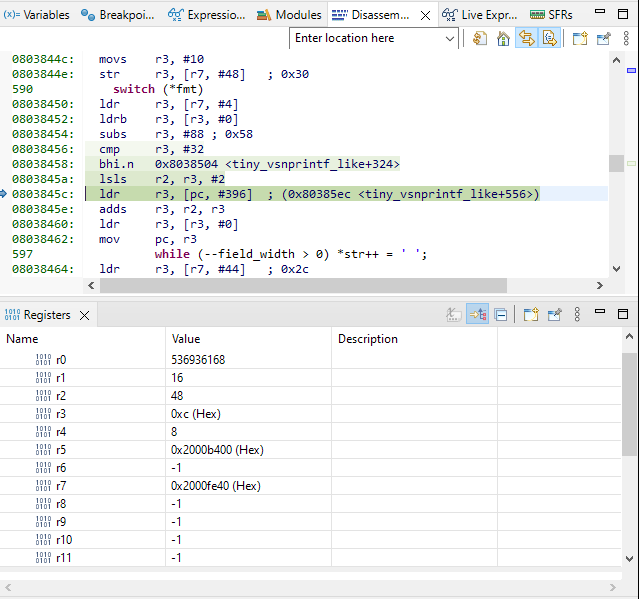
Task: Click Refresh View icon in Disassembly toolbar
Action: 480,38
